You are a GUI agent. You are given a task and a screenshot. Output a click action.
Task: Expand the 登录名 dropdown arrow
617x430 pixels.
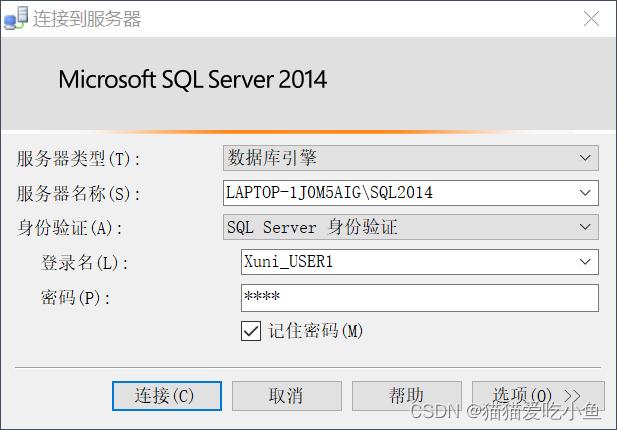coord(585,262)
